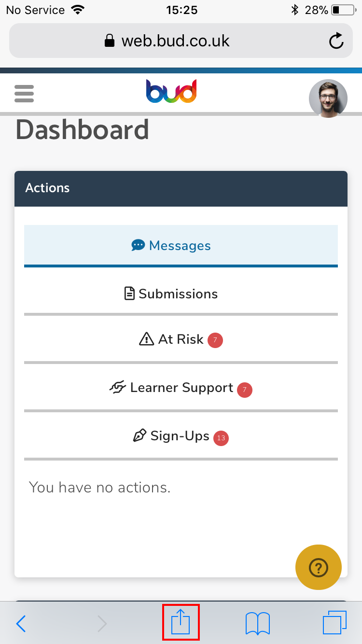Open the yellow help question-mark button

(319, 568)
